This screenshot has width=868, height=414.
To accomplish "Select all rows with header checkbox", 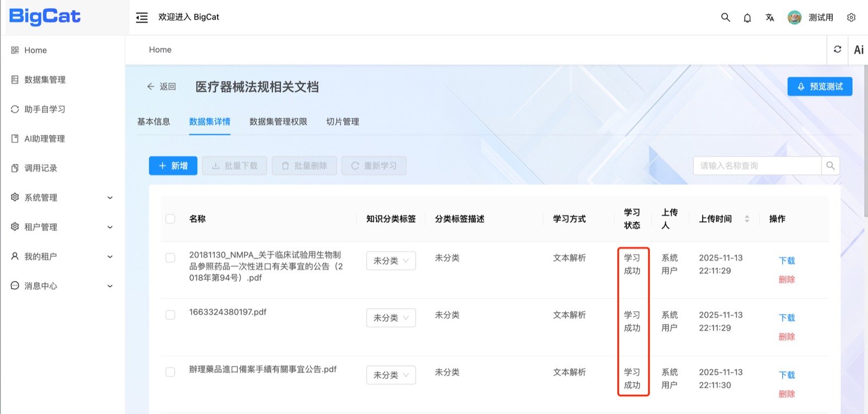I will (170, 219).
